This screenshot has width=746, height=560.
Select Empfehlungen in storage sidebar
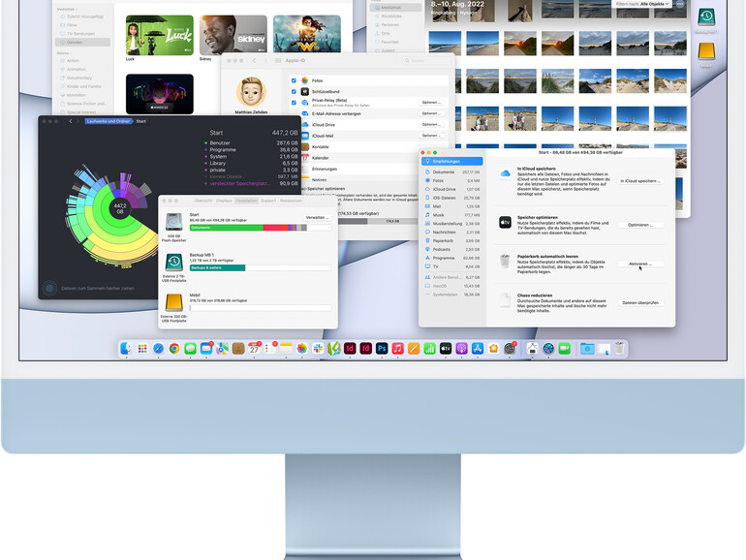452,161
